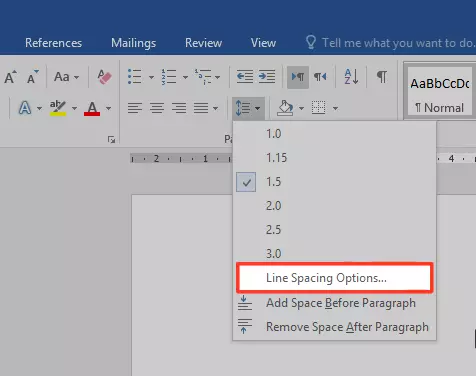Apply numbered list formatting
The image size is (476, 376).
[x=169, y=77]
